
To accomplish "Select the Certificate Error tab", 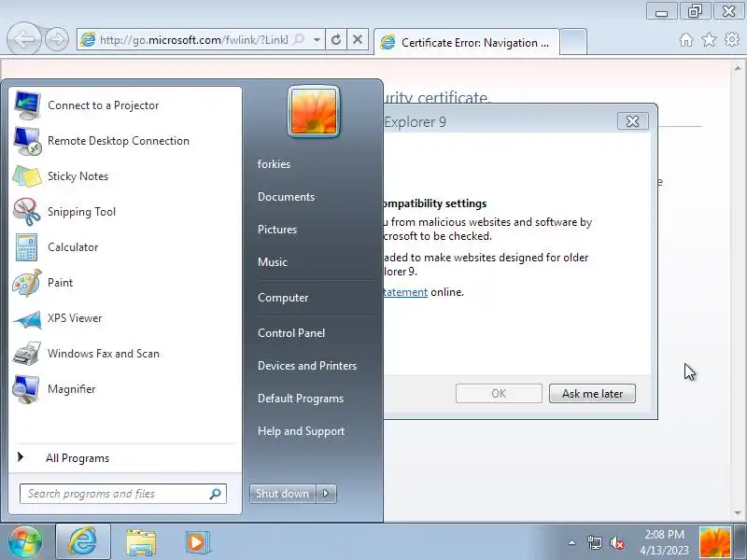I will (467, 43).
